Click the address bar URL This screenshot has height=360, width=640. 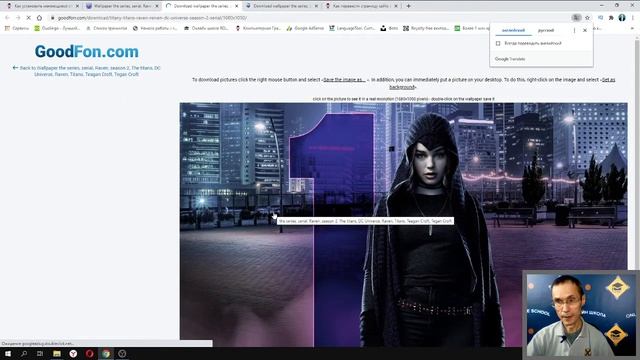pyautogui.click(x=152, y=18)
